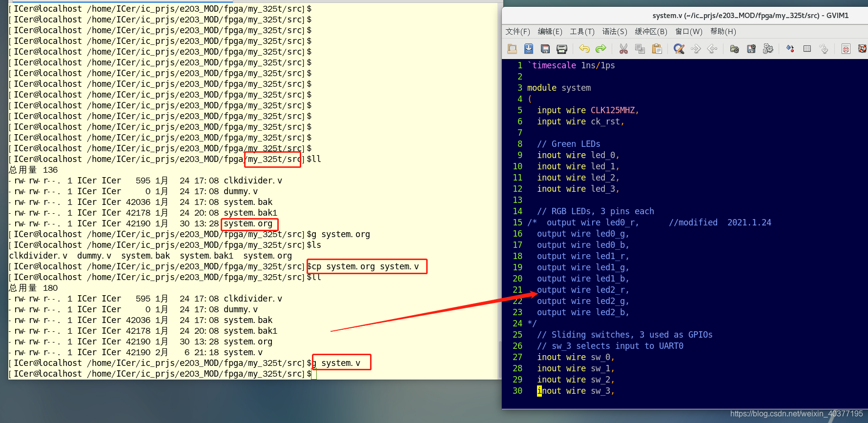Click the Find Previous arrow icon
This screenshot has width=868, height=423.
(x=712, y=49)
